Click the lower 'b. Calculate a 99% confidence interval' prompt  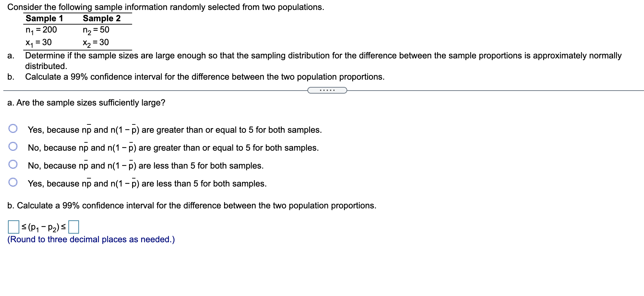192,206
